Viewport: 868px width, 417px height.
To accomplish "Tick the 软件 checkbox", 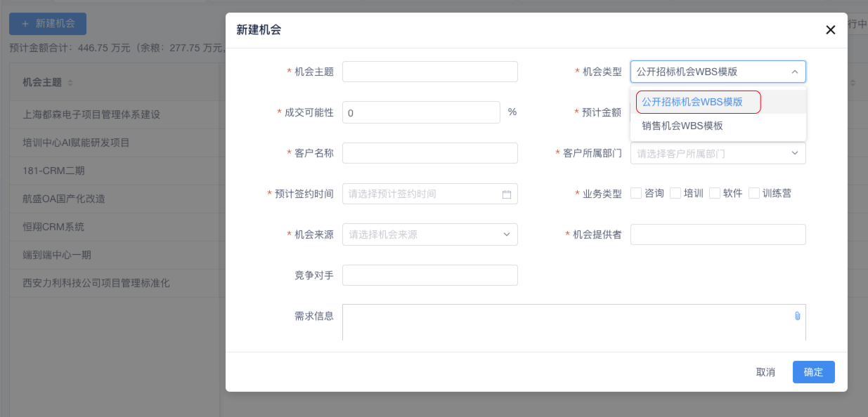I will [x=715, y=193].
